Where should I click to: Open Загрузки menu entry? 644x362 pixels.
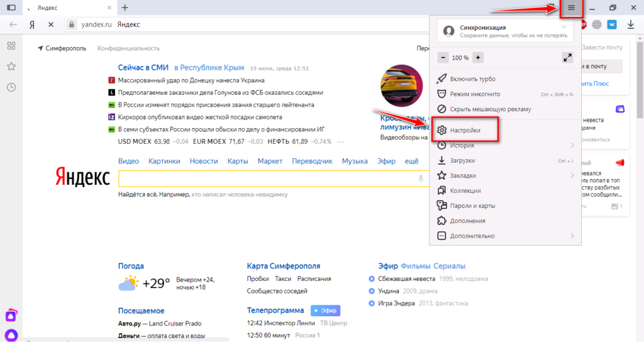pyautogui.click(x=505, y=160)
